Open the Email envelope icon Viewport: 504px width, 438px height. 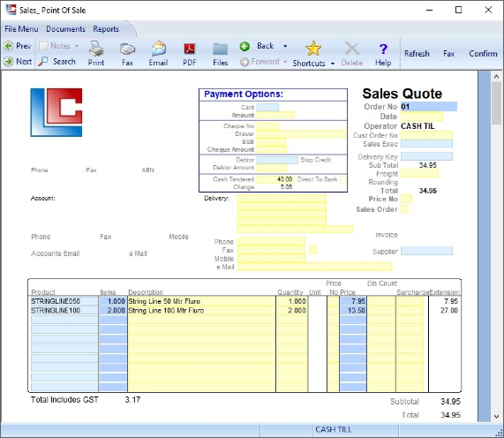coord(159,49)
